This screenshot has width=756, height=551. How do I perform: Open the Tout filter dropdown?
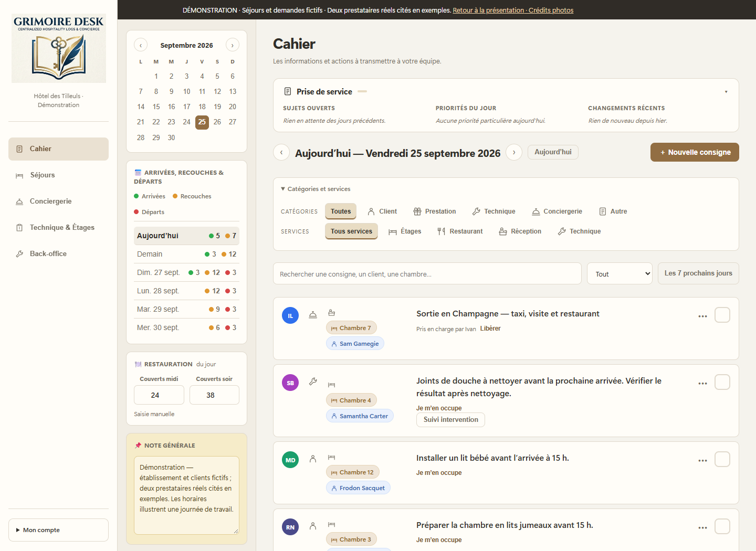tap(619, 274)
